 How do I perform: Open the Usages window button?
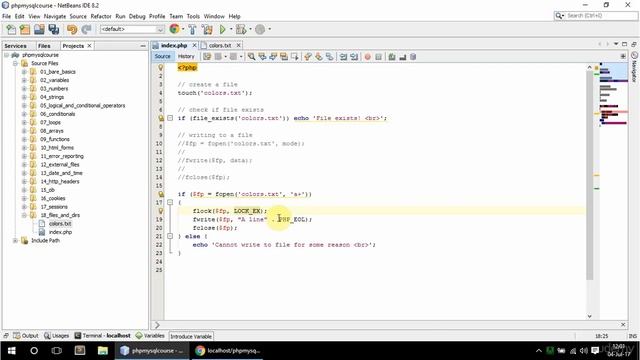[57, 336]
